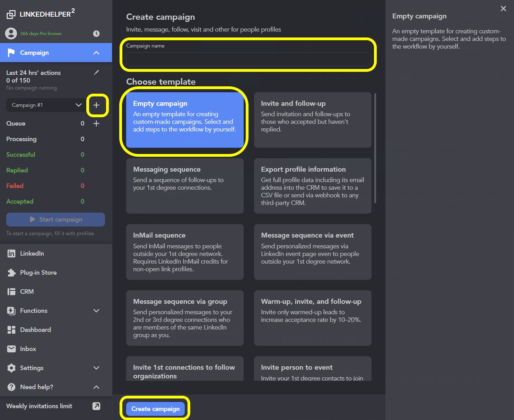Click the Functions lightning icon
Image resolution: width=514 pixels, height=420 pixels.
tap(11, 311)
